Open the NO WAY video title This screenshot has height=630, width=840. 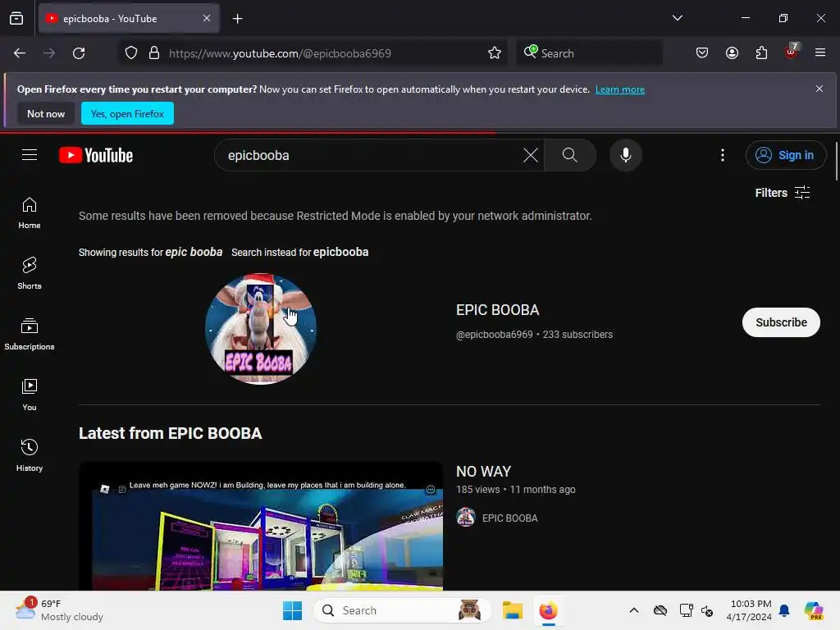coord(483,472)
